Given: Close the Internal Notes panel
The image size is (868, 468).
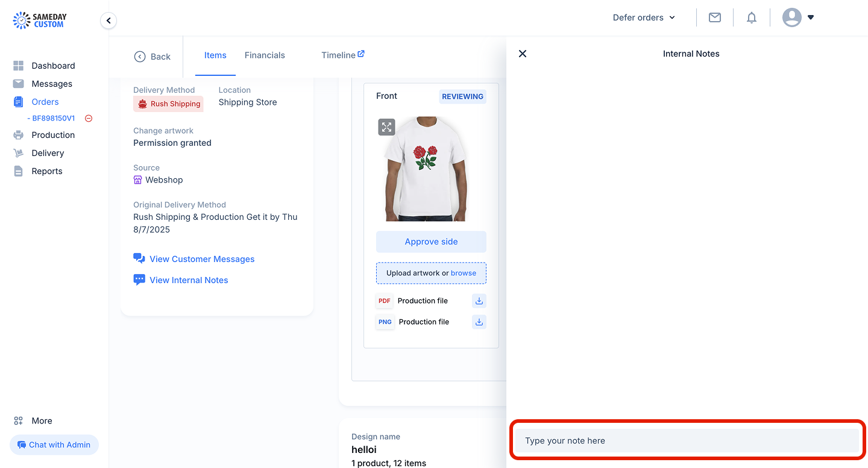Looking at the screenshot, I should tap(523, 54).
